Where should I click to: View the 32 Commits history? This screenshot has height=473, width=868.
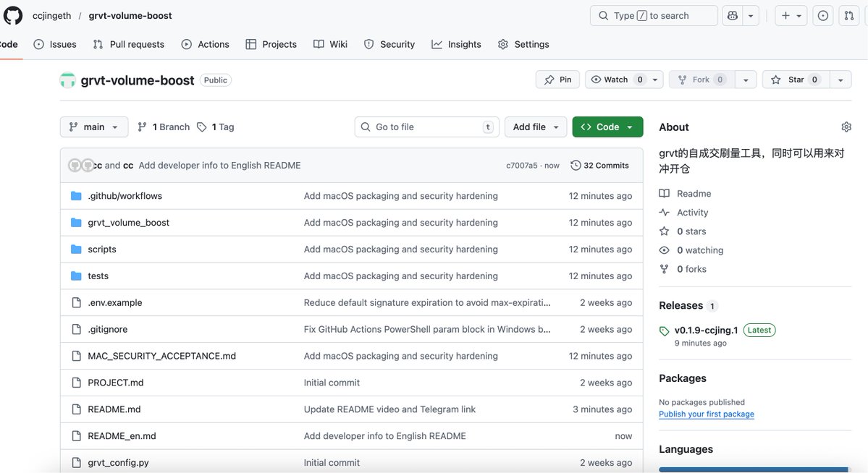click(599, 166)
